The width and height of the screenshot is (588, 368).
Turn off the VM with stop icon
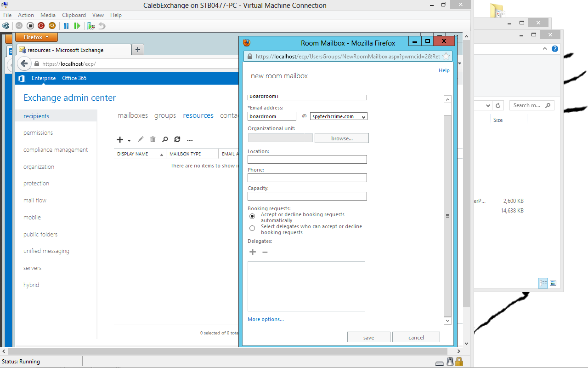click(30, 26)
